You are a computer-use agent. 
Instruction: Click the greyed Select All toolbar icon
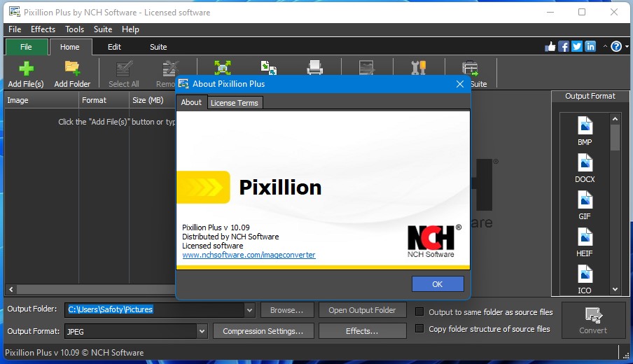tap(124, 69)
